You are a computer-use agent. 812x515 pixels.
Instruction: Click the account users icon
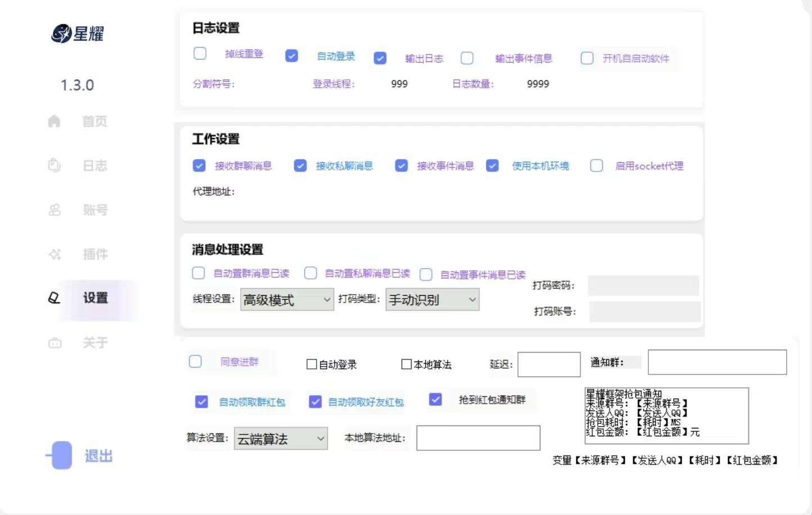point(55,210)
